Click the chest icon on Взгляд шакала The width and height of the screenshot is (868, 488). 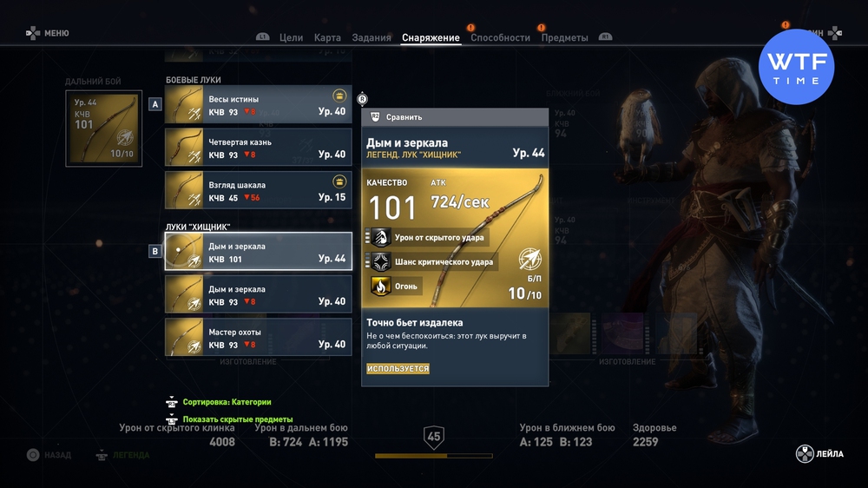[x=339, y=181]
